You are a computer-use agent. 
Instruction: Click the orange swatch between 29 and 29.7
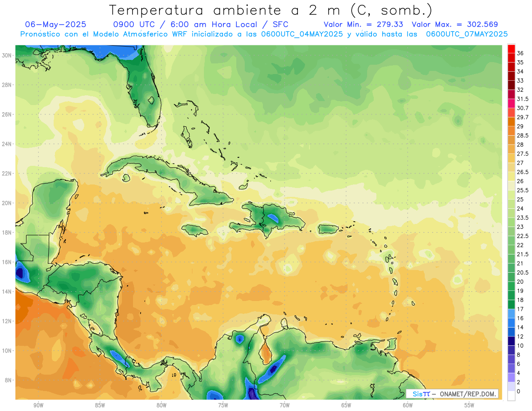click(x=511, y=121)
